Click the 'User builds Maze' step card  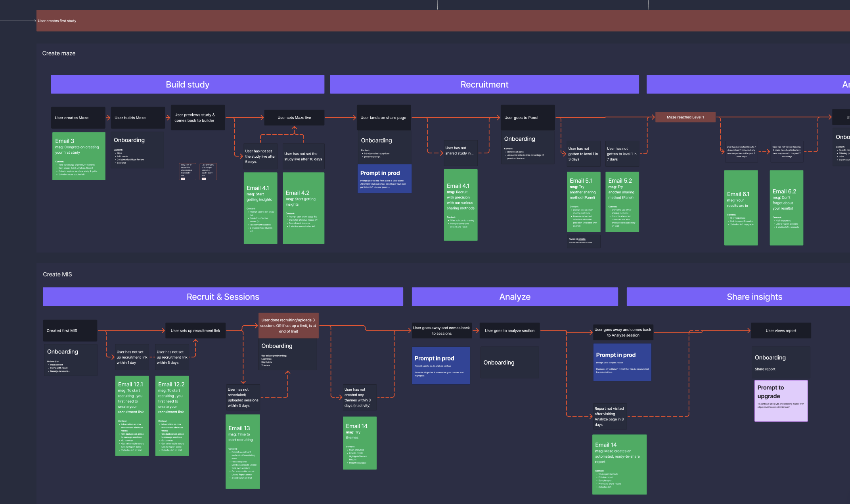pos(138,118)
